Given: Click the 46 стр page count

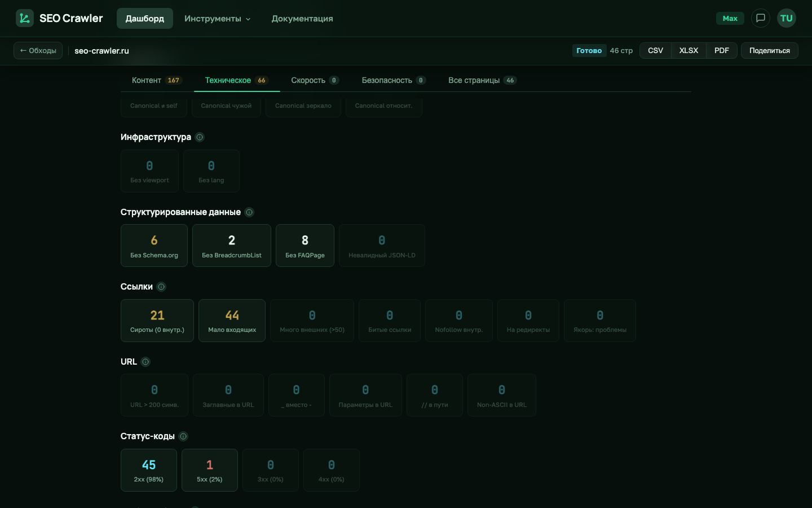Looking at the screenshot, I should click(621, 51).
